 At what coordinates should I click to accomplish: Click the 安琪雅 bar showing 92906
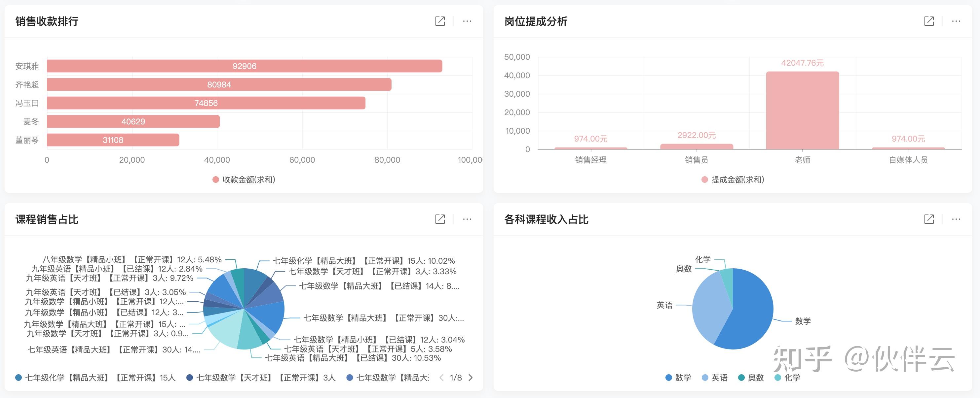click(x=244, y=66)
